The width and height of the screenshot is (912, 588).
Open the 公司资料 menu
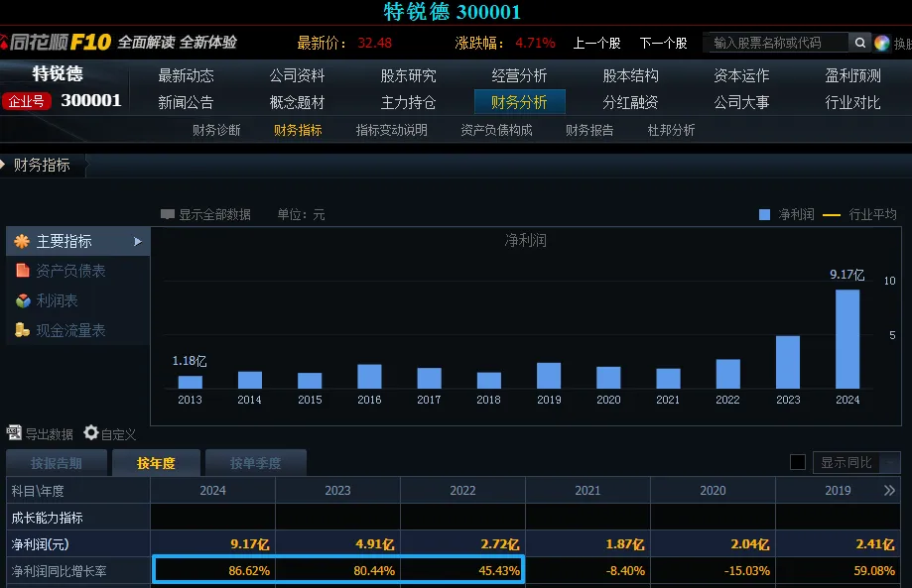pyautogui.click(x=297, y=75)
